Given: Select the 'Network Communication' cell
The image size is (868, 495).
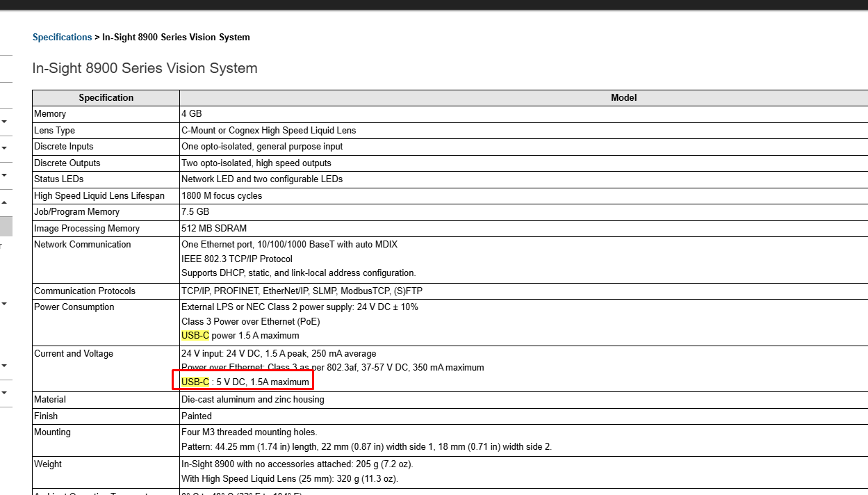Looking at the screenshot, I should click(106, 259).
